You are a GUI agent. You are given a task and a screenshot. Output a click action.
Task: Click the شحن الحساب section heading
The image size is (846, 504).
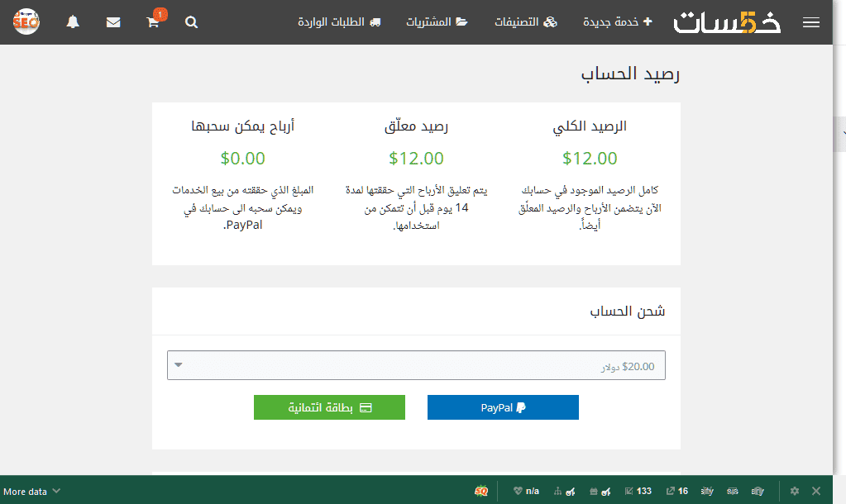[x=628, y=311]
